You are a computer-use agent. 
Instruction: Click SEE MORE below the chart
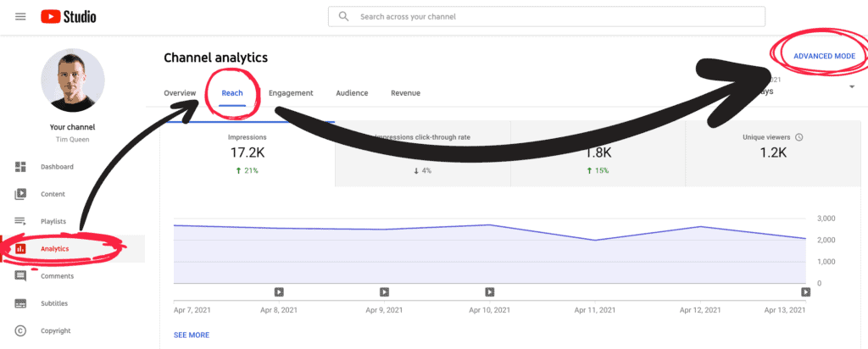[192, 335]
